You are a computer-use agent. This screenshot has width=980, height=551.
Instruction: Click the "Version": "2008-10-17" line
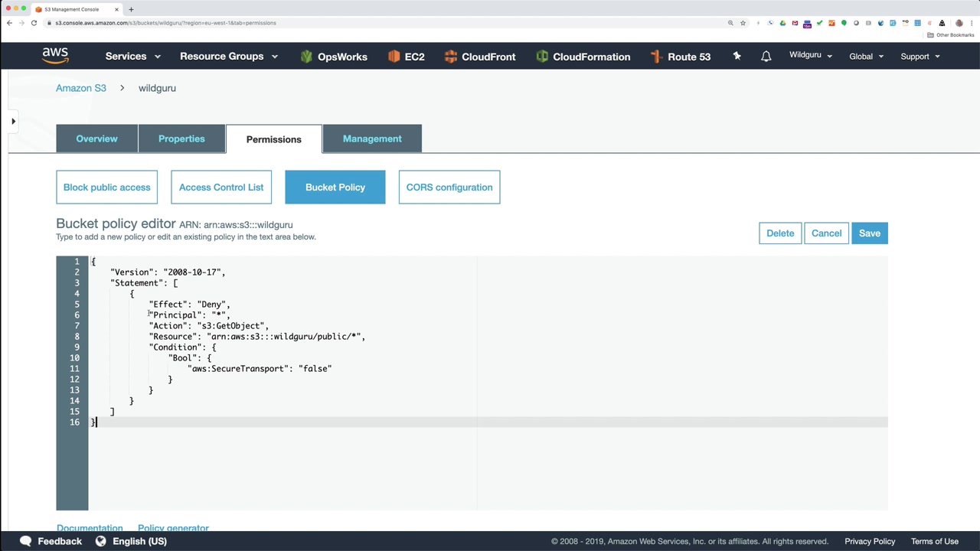[168, 272]
